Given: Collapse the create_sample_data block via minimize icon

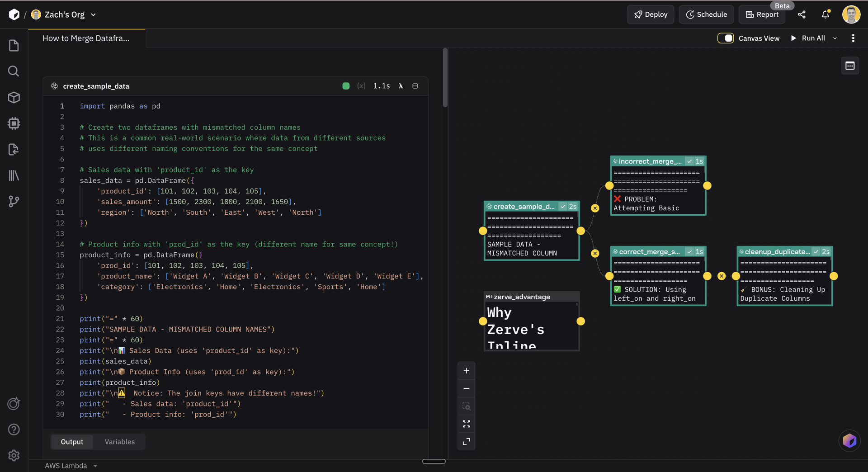Looking at the screenshot, I should pos(415,86).
